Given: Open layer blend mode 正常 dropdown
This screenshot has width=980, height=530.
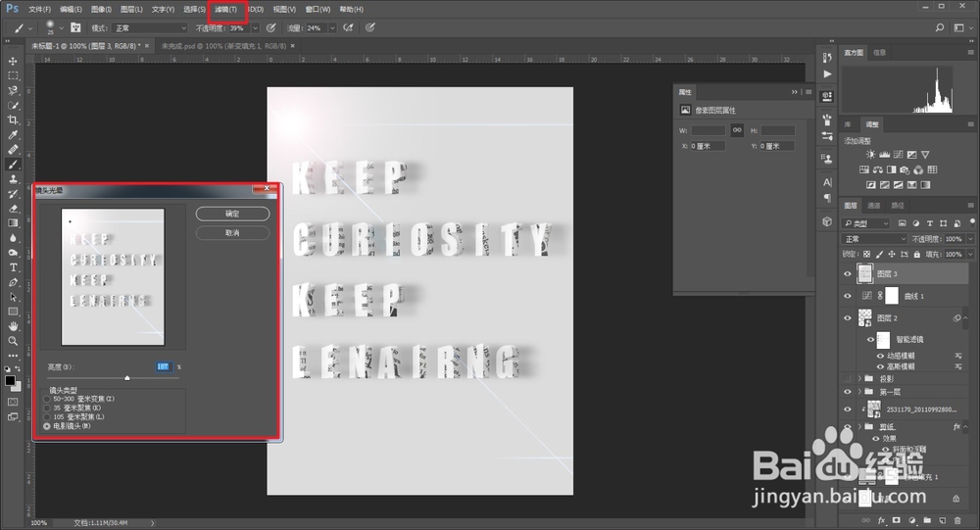Looking at the screenshot, I should click(874, 239).
